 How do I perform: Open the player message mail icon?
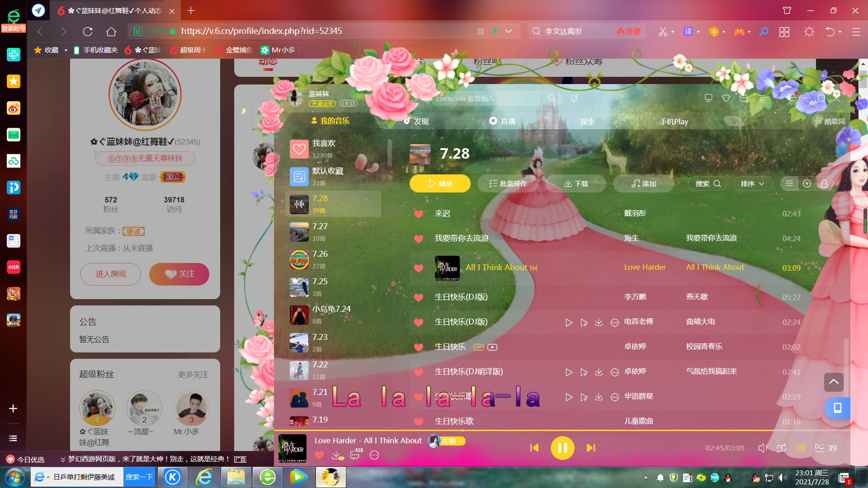tap(744, 98)
